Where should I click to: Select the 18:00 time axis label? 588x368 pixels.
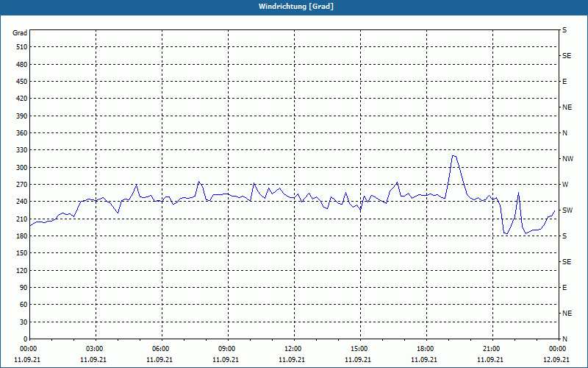click(425, 349)
